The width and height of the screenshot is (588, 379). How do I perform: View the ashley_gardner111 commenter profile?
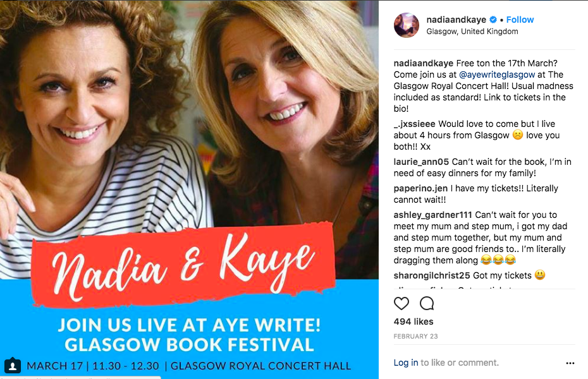(432, 215)
